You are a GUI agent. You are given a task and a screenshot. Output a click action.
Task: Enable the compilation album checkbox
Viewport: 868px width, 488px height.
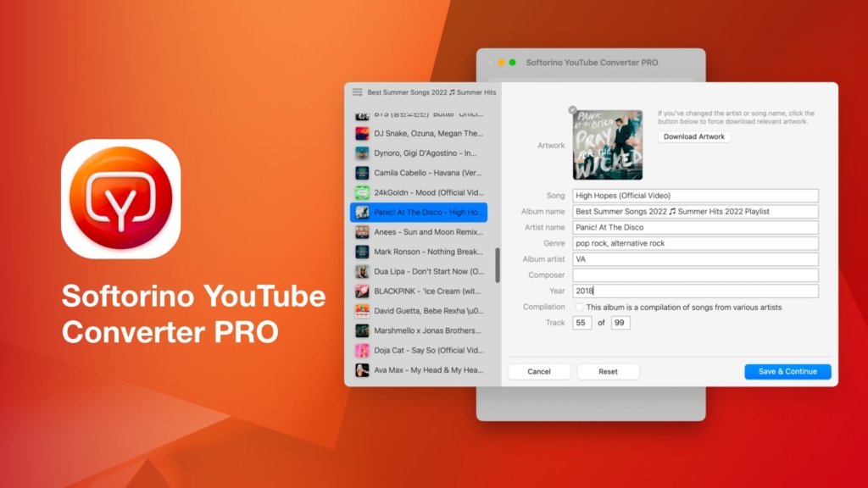[579, 307]
